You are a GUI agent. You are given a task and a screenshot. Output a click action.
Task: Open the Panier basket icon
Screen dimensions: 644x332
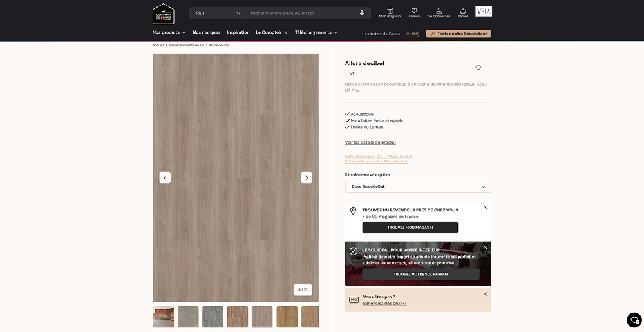coord(463,13)
